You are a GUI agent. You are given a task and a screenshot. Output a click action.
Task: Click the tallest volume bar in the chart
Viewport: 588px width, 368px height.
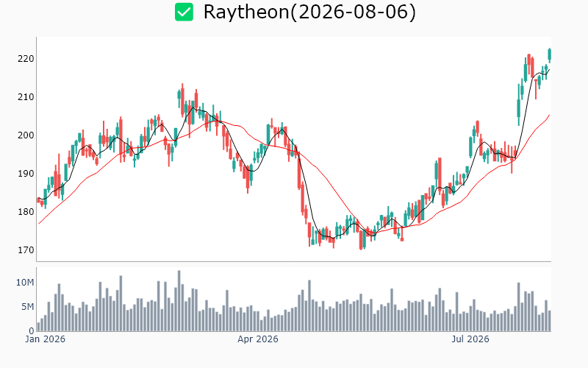coord(179,301)
